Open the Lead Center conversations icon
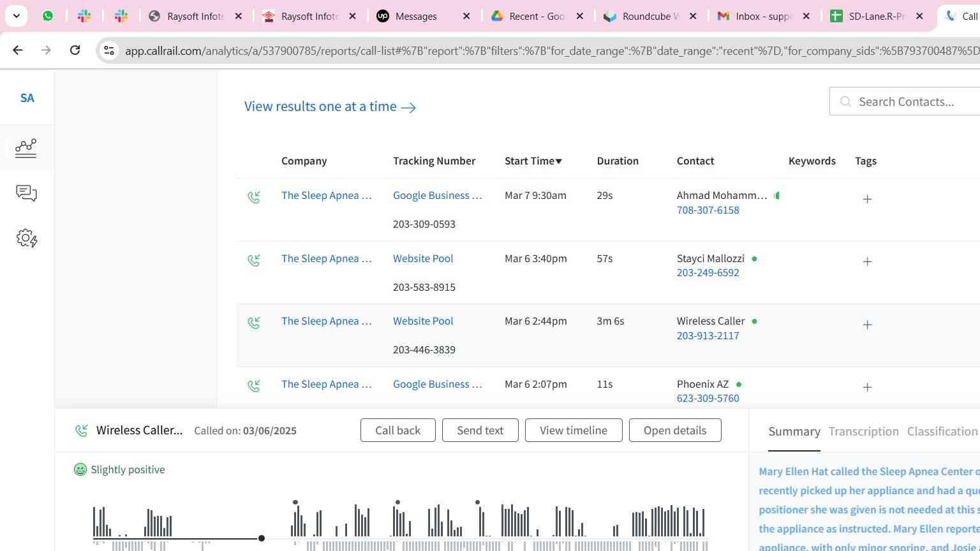 click(x=26, y=193)
